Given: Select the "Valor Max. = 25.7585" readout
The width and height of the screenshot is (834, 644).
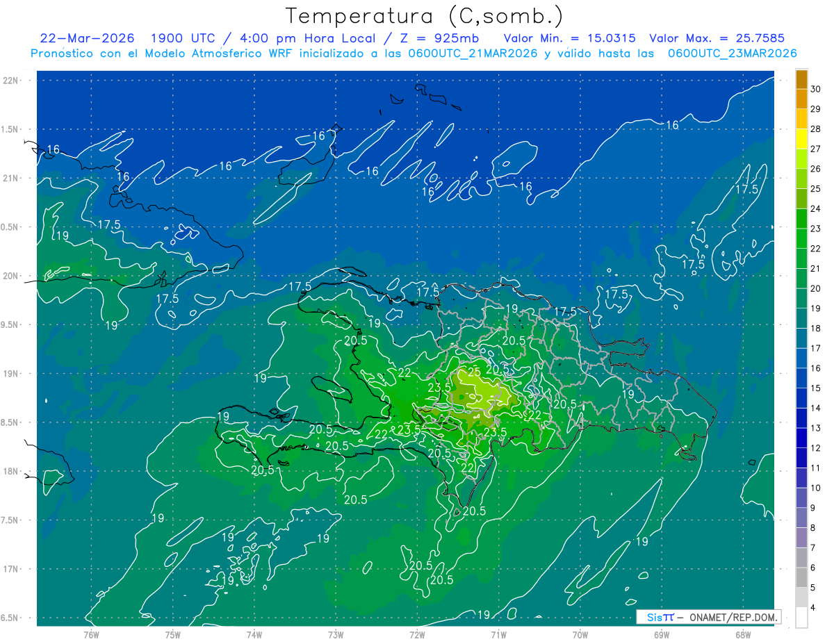Looking at the screenshot, I should pos(716,38).
